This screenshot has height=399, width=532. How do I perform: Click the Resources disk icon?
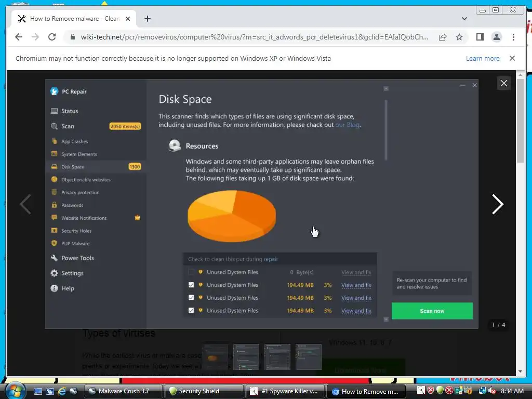pos(175,146)
